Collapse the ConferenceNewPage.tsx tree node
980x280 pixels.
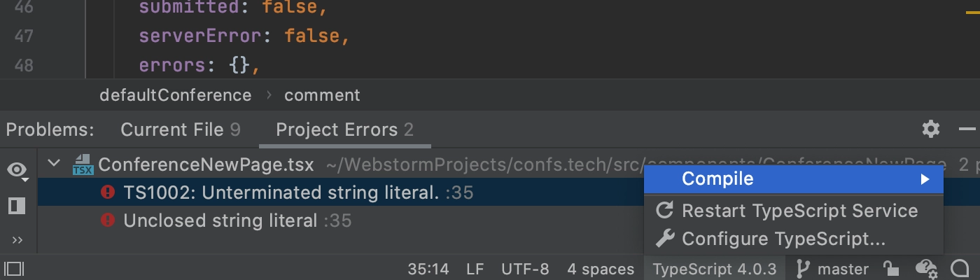(53, 164)
